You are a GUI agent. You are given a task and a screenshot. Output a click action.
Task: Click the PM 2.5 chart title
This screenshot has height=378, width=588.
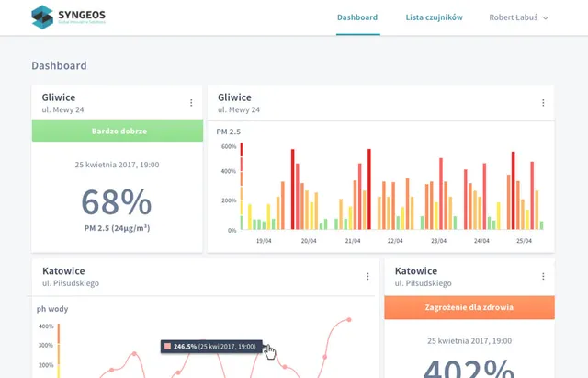coord(229,132)
